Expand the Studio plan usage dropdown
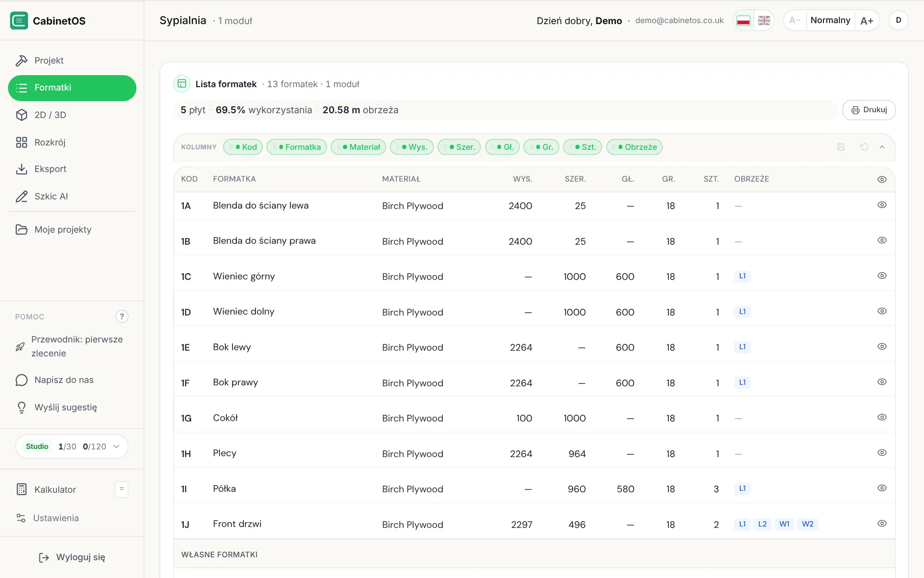924x578 pixels. pyautogui.click(x=72, y=447)
